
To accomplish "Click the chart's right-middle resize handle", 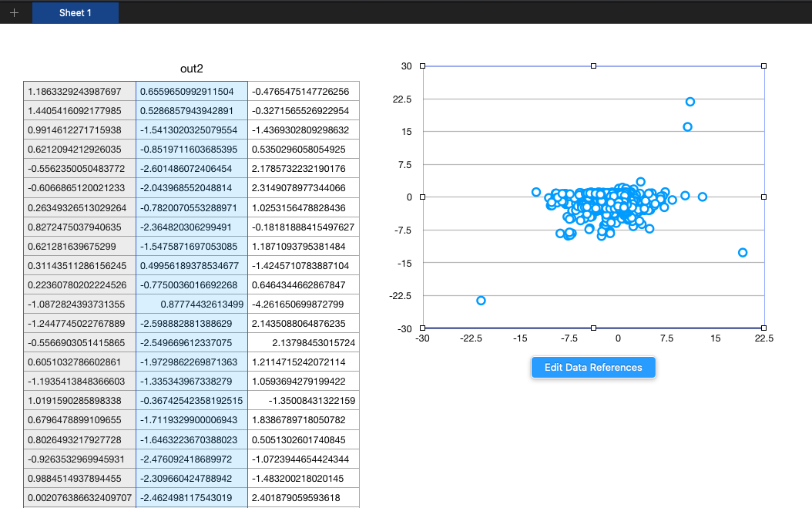I will click(763, 197).
